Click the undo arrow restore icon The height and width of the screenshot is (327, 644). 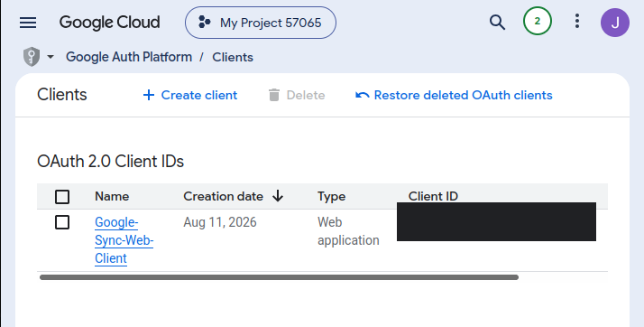tap(363, 95)
